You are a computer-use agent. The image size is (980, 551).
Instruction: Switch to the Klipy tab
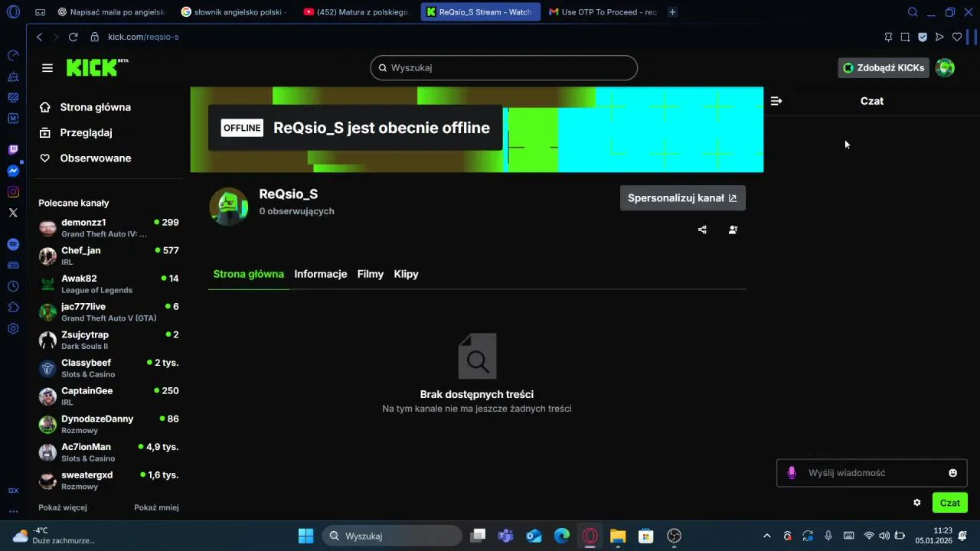click(407, 274)
